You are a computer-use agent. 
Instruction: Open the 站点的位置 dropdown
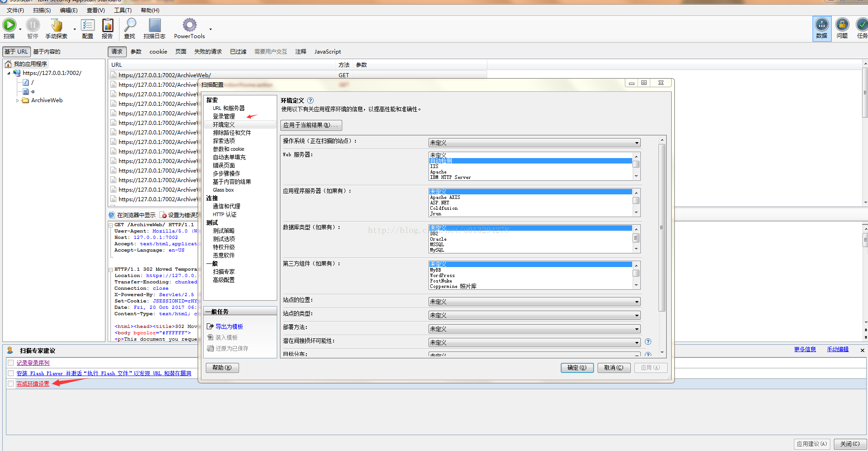pos(534,302)
